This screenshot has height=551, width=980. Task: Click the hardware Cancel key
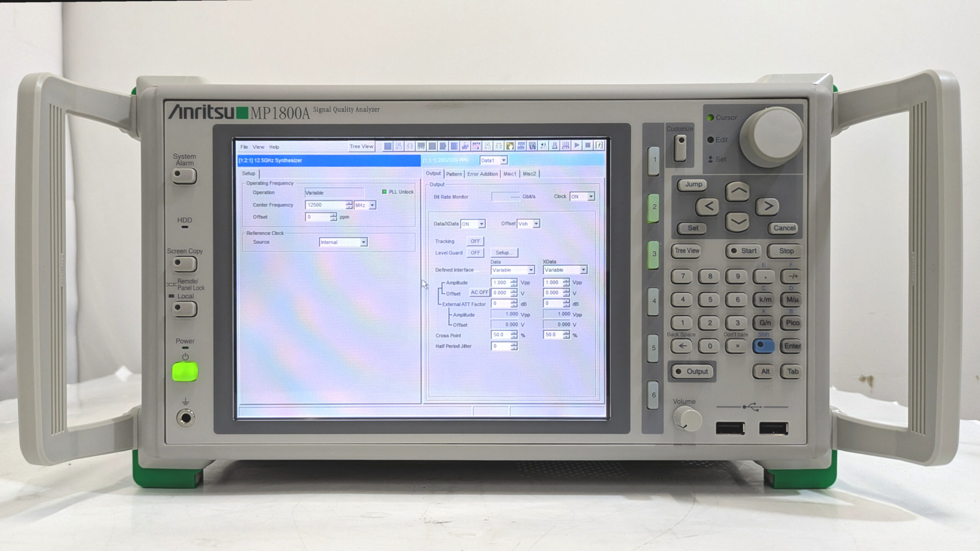[x=783, y=228]
